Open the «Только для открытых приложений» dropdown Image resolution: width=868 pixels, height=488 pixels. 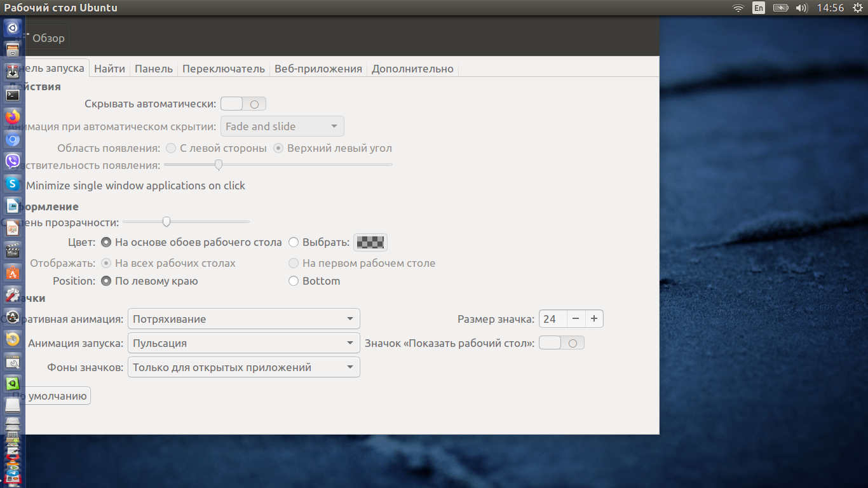(x=243, y=367)
